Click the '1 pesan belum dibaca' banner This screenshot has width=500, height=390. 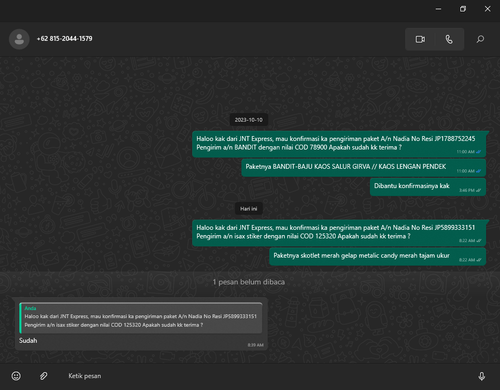coord(249,282)
